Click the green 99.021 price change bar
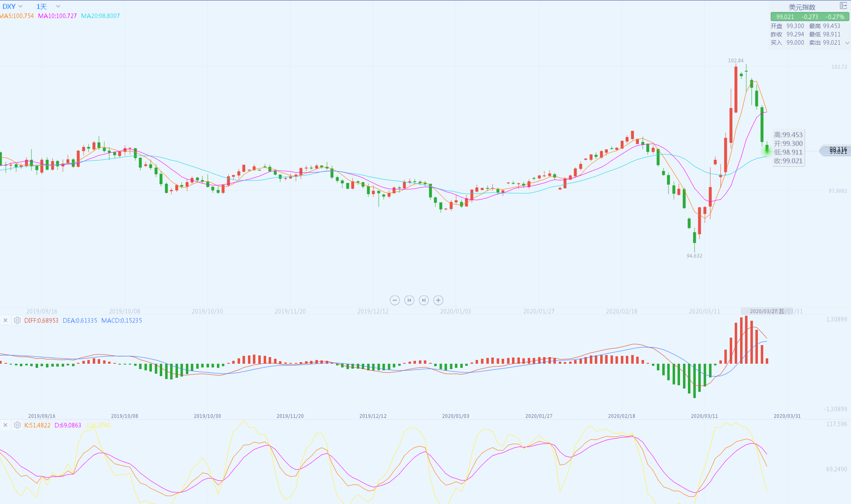Viewport: 851px width, 504px height. (810, 17)
